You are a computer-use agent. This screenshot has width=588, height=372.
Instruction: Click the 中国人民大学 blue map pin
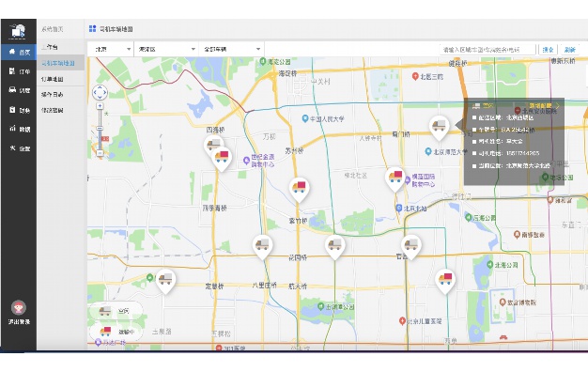pyautogui.click(x=305, y=119)
